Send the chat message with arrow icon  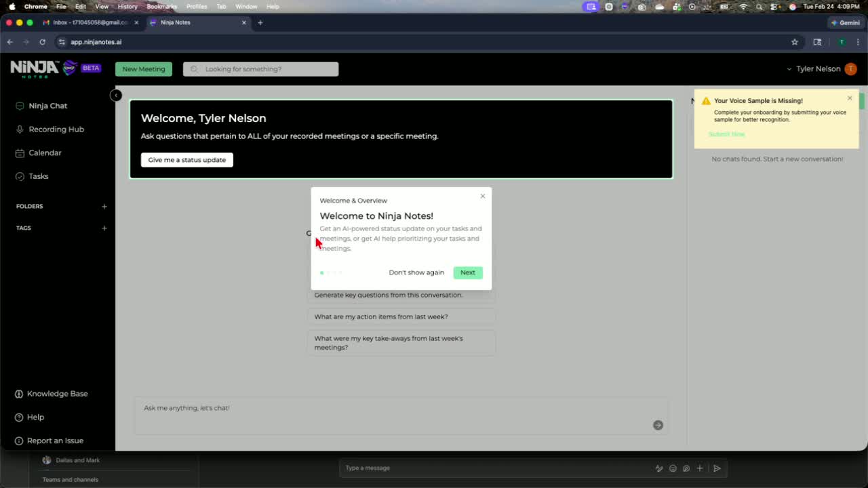658,425
